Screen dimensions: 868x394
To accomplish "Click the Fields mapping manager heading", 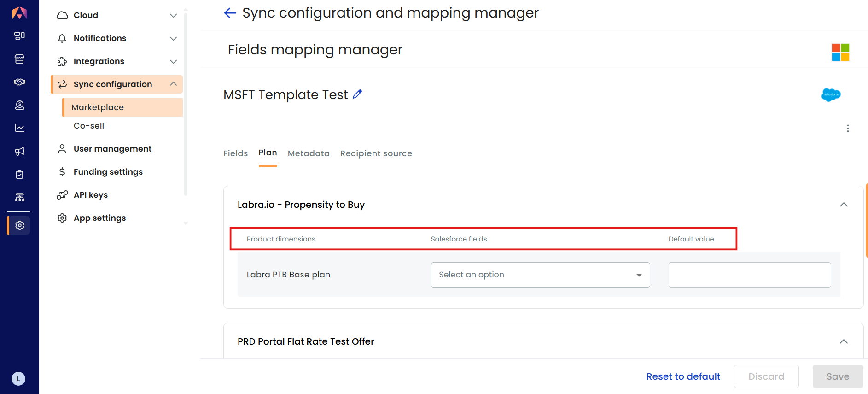I will point(315,50).
